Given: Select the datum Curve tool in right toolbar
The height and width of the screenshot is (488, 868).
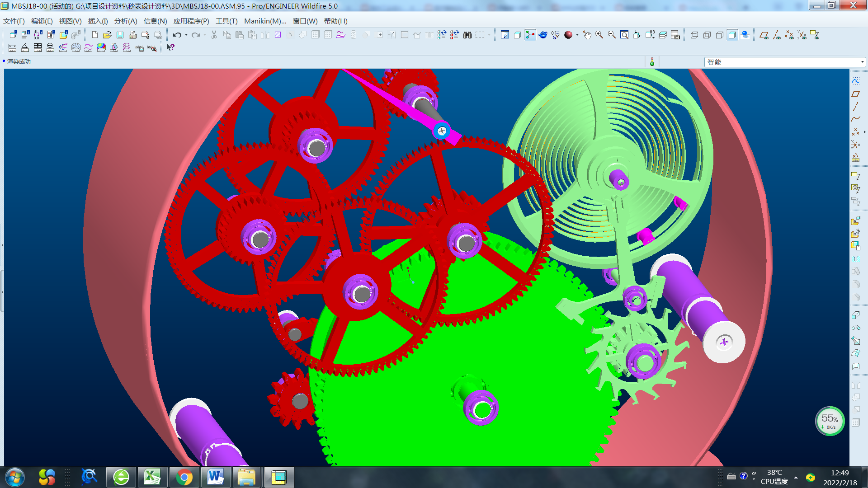Looking at the screenshot, I should 855,119.
